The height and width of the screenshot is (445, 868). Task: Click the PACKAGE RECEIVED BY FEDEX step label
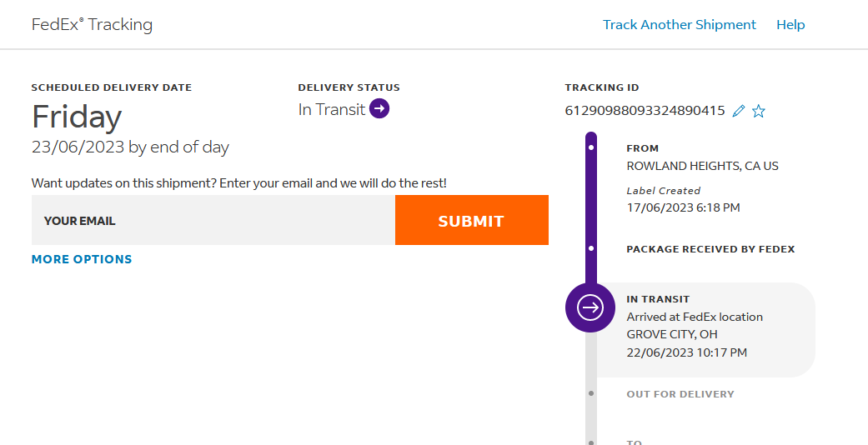tap(710, 249)
